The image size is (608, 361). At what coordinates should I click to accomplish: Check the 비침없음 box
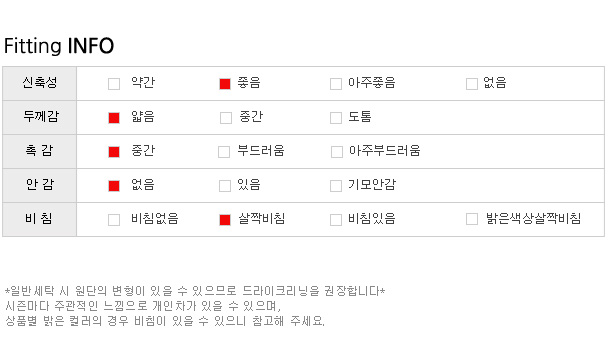coord(114,219)
